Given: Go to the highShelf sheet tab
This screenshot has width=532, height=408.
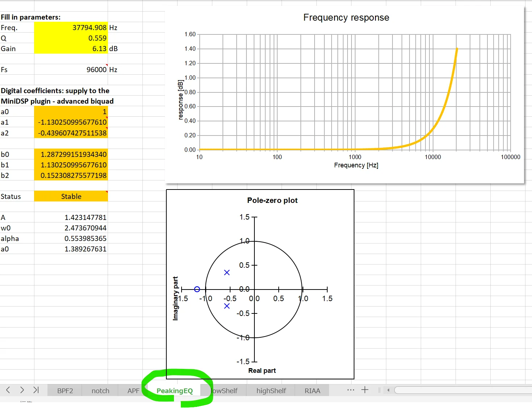Looking at the screenshot, I should [x=271, y=391].
